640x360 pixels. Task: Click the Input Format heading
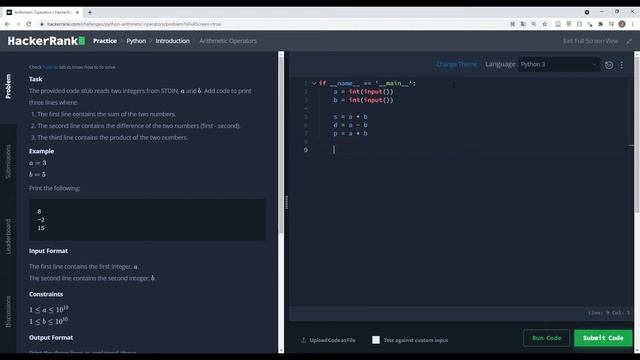pos(48,251)
